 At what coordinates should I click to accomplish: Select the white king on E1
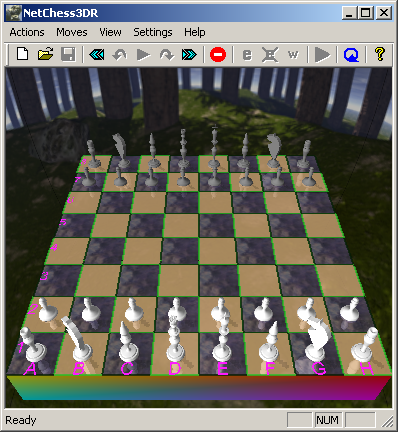point(223,340)
